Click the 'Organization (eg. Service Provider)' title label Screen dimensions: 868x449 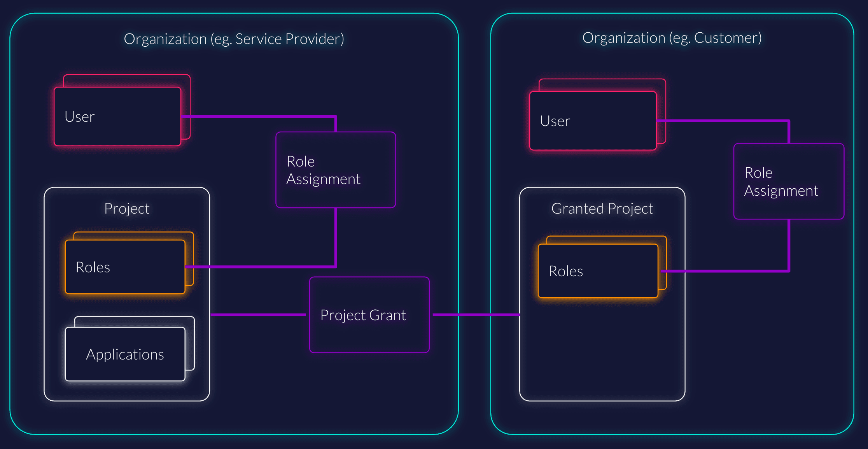pos(234,38)
